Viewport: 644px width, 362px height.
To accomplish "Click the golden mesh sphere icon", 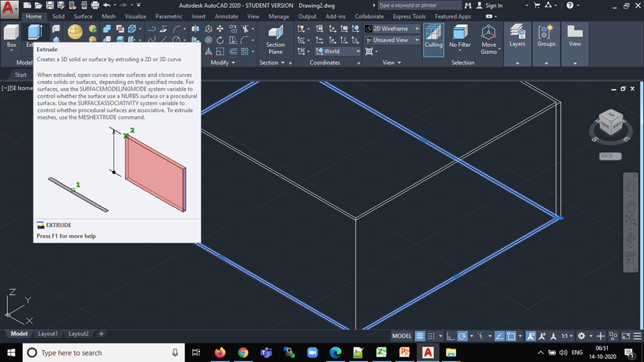I will coord(75,32).
